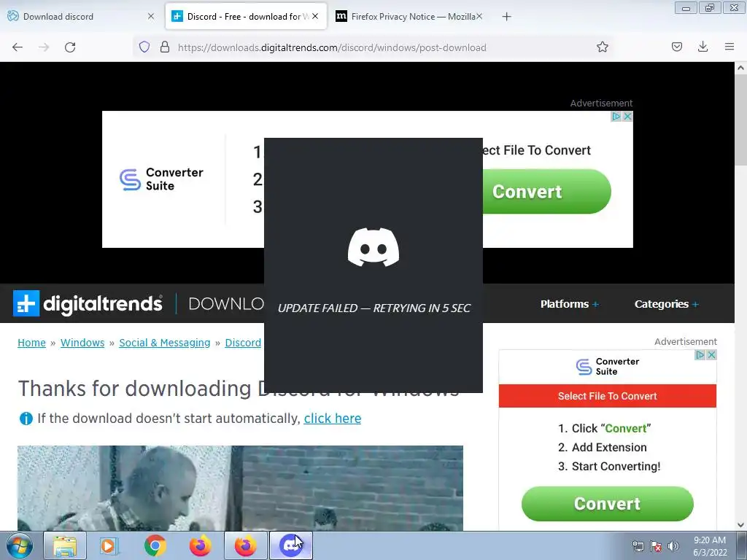747x560 pixels.
Task: Click the Discord logo in update window
Action: point(373,247)
